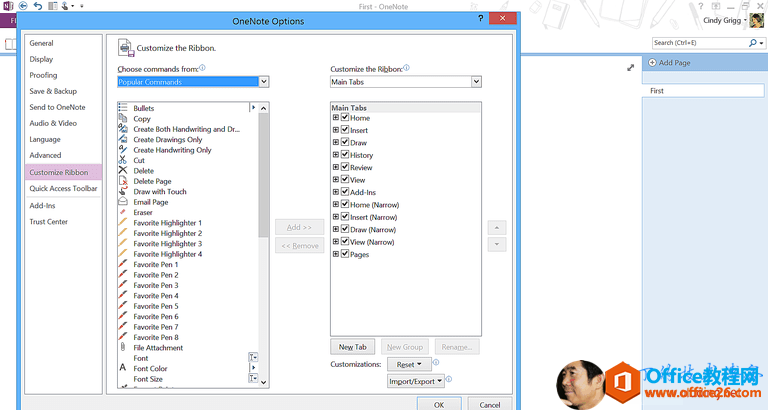This screenshot has height=410, width=768.
Task: Open the Choose commands from dropdown
Action: (264, 82)
